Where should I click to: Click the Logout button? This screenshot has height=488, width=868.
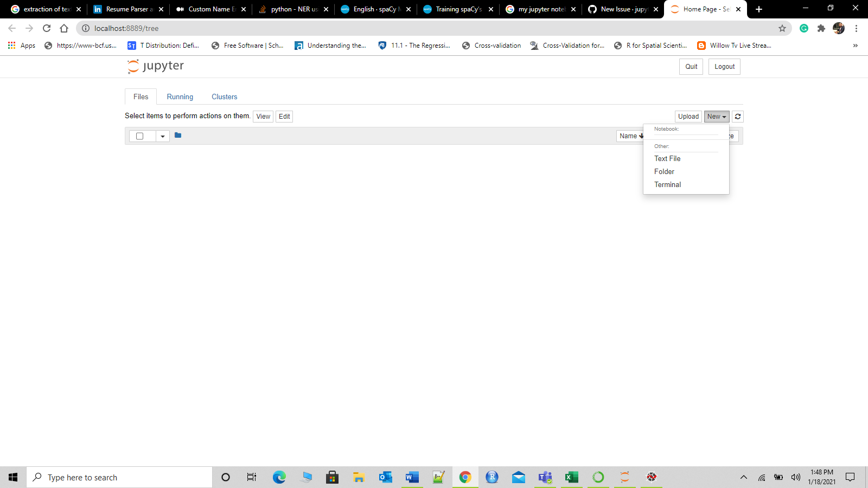pyautogui.click(x=724, y=66)
